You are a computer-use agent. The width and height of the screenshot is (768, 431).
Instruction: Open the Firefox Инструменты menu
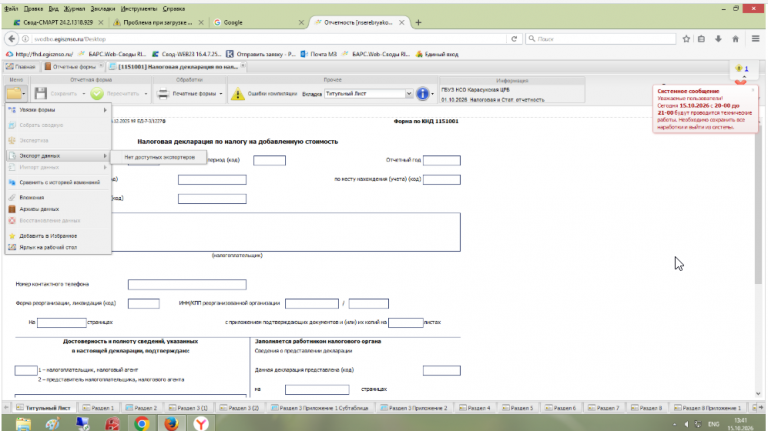139,9
